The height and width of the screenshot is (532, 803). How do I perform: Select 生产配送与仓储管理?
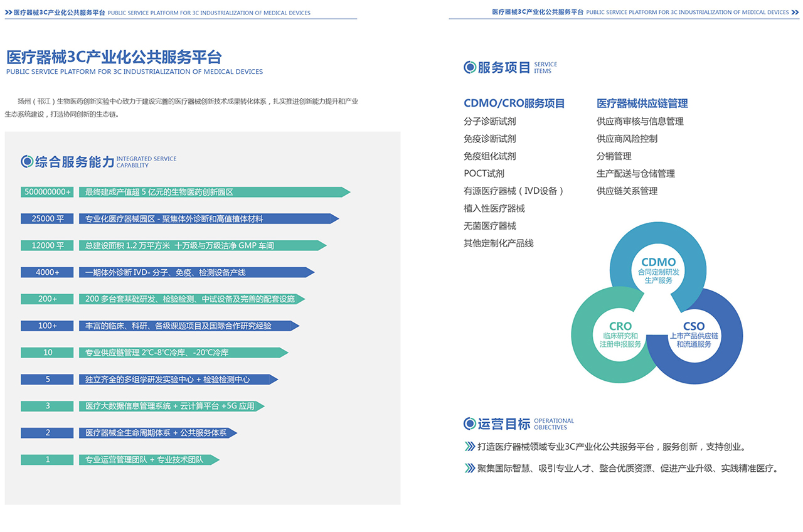tap(635, 174)
